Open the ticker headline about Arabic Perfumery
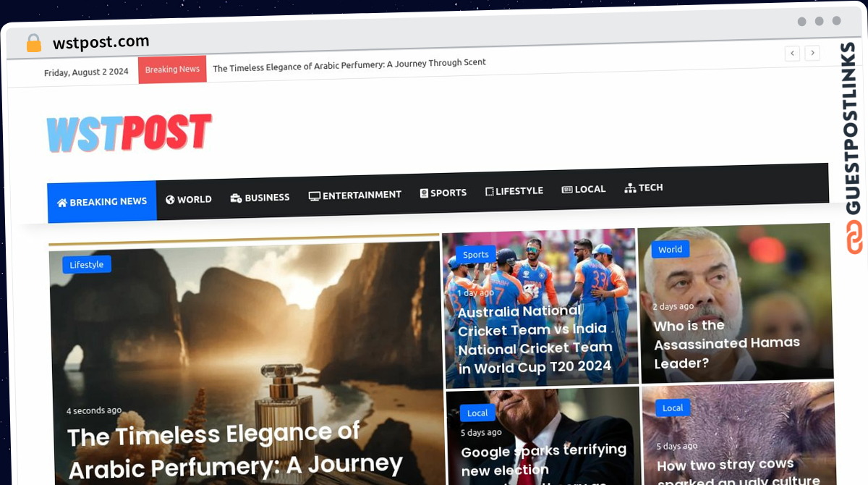The width and height of the screenshot is (868, 485). [349, 65]
